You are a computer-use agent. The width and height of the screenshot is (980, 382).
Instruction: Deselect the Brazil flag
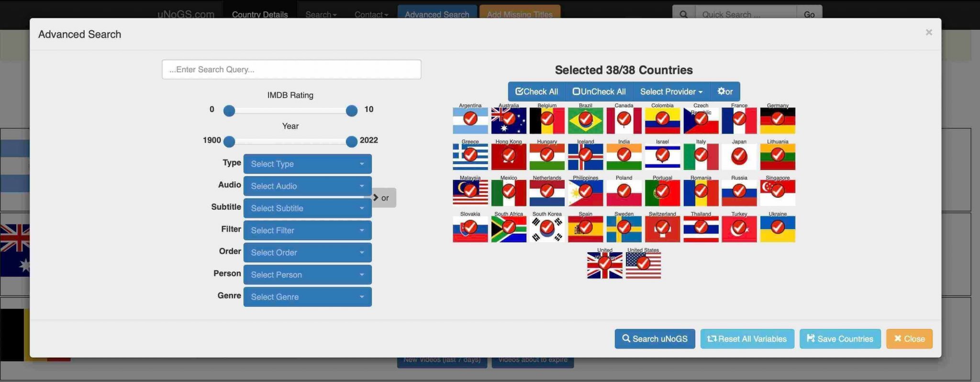(585, 120)
